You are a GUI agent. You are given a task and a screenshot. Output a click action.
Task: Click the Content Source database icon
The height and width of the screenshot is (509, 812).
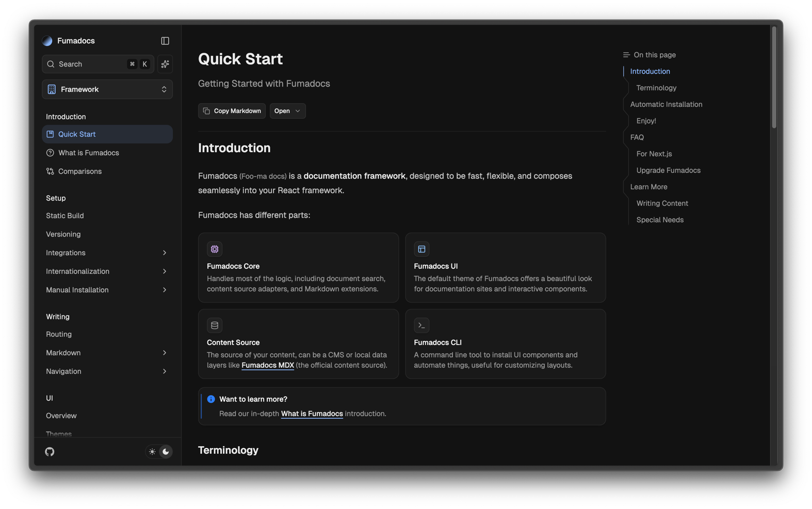(215, 325)
